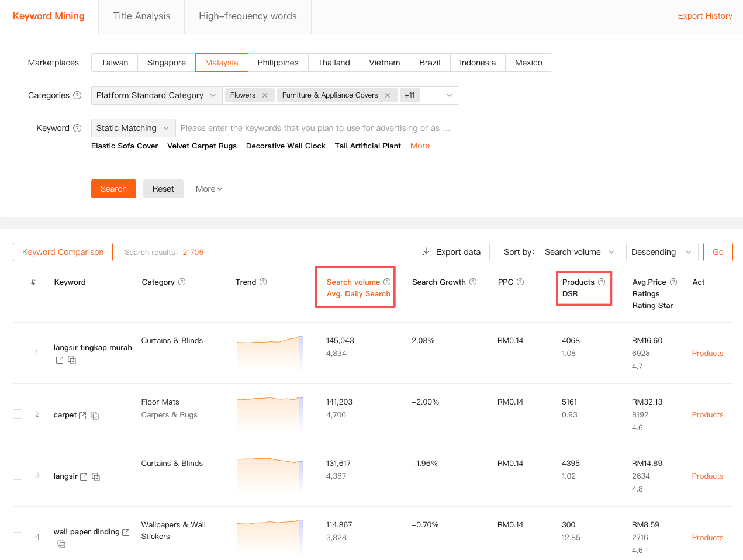The height and width of the screenshot is (560, 743).
Task: Click help icon beside Categories label
Action: (77, 95)
